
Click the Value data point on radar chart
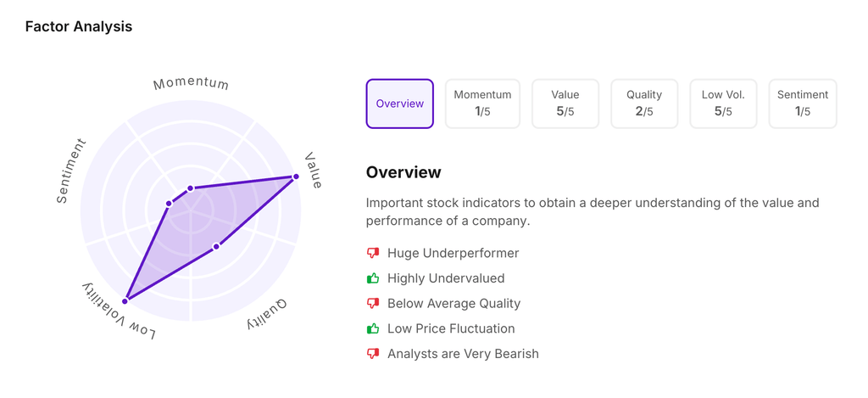[296, 177]
